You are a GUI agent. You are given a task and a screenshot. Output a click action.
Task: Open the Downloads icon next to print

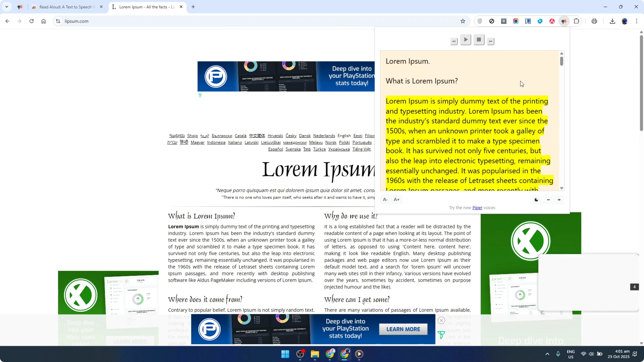point(612,21)
